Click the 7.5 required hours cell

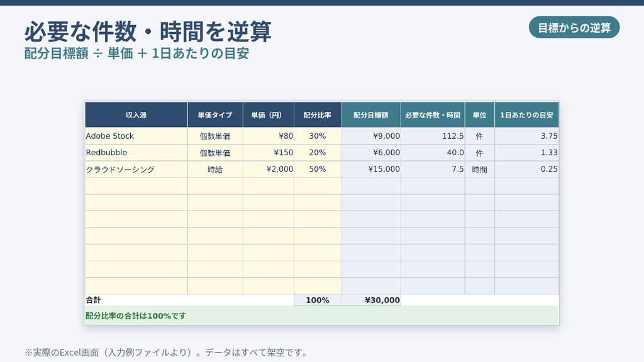coord(433,169)
